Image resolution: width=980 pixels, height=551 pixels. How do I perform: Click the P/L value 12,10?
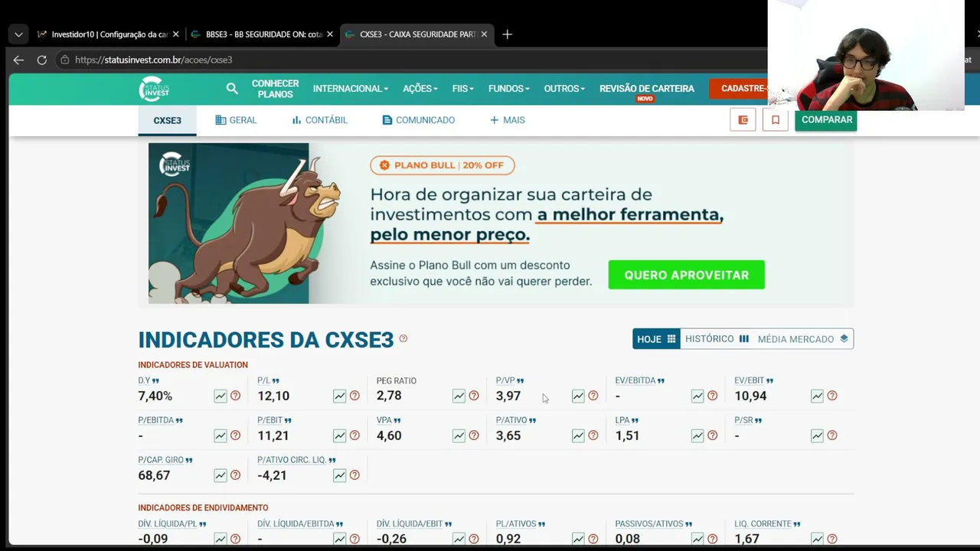(273, 396)
